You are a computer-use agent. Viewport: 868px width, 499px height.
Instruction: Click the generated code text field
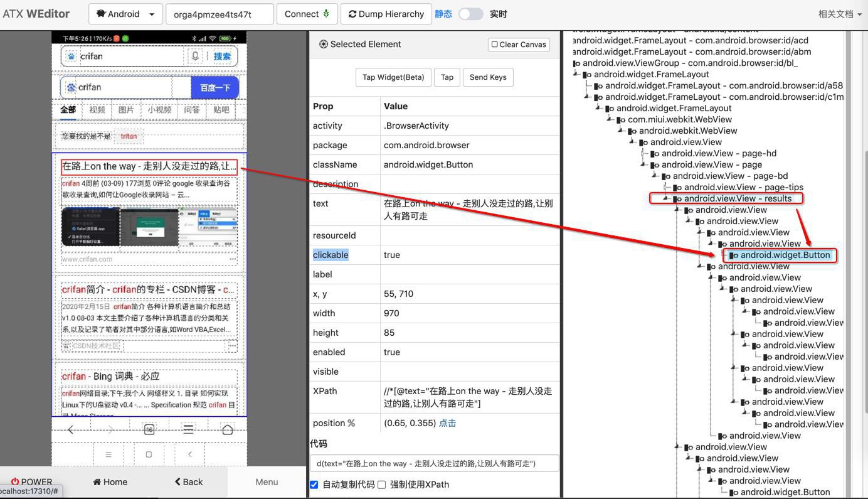click(x=434, y=463)
